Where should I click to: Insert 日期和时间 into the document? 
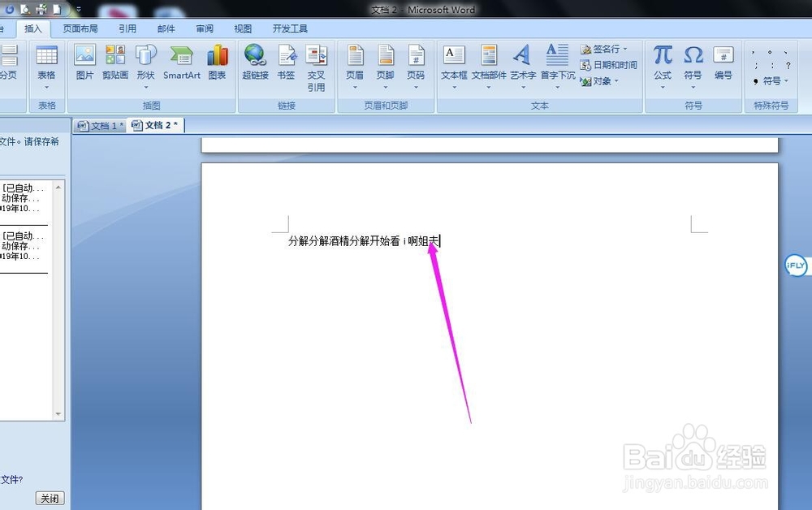tap(609, 65)
